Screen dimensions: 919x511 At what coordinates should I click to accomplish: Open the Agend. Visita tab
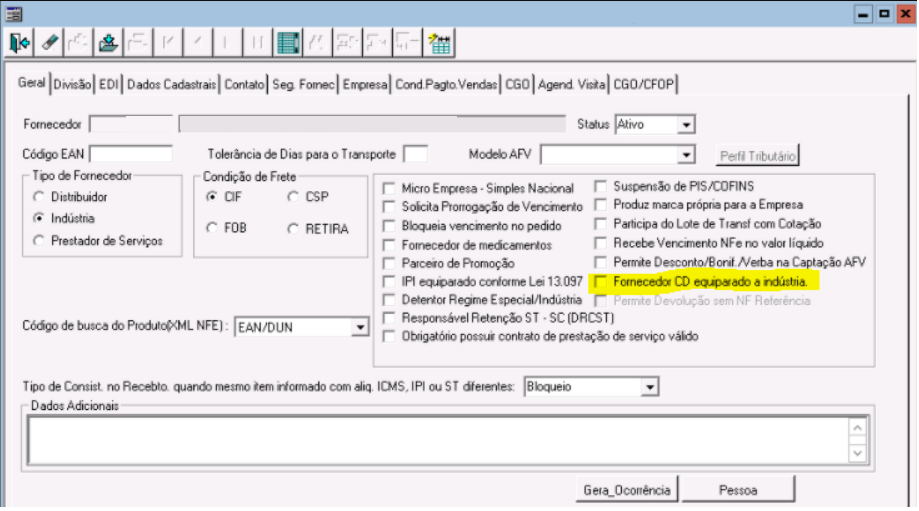(x=571, y=84)
